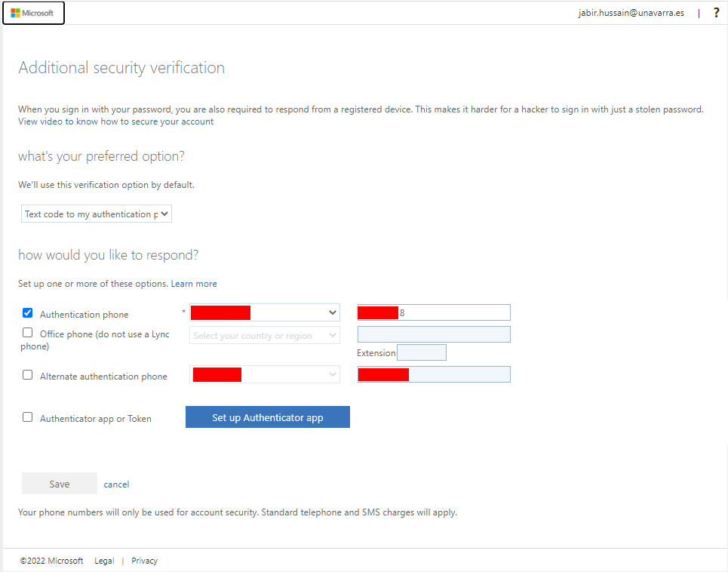Screen dimensions: 728x572
Task: Open the Legal page
Action: pyautogui.click(x=104, y=560)
